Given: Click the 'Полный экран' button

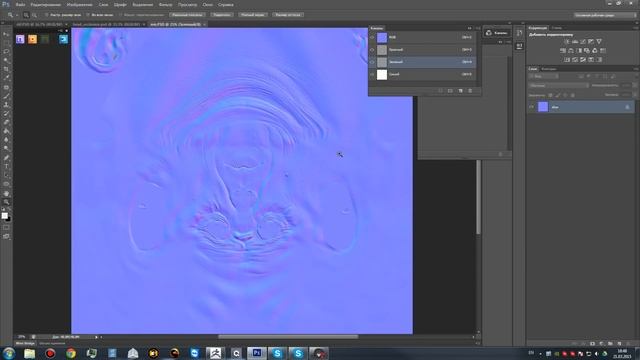Looking at the screenshot, I should (253, 15).
